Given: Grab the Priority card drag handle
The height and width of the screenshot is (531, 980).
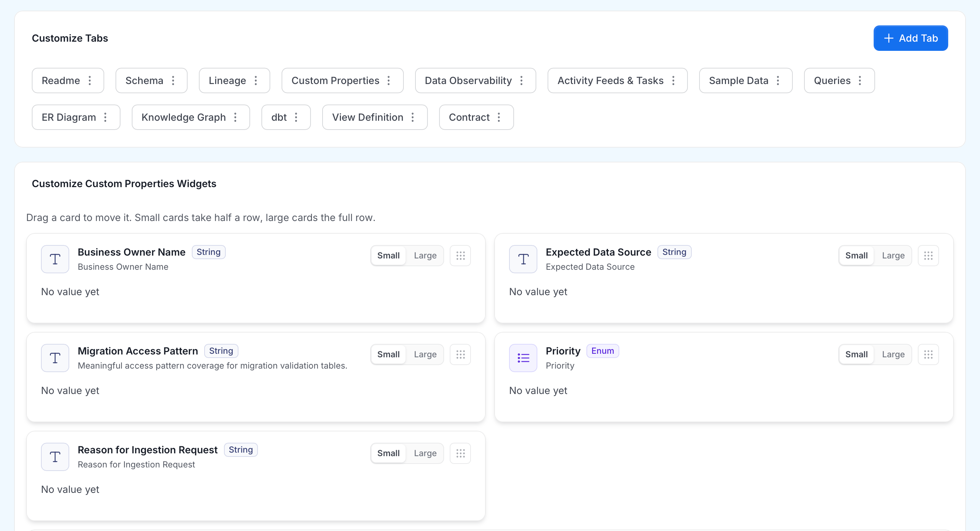Looking at the screenshot, I should (928, 354).
